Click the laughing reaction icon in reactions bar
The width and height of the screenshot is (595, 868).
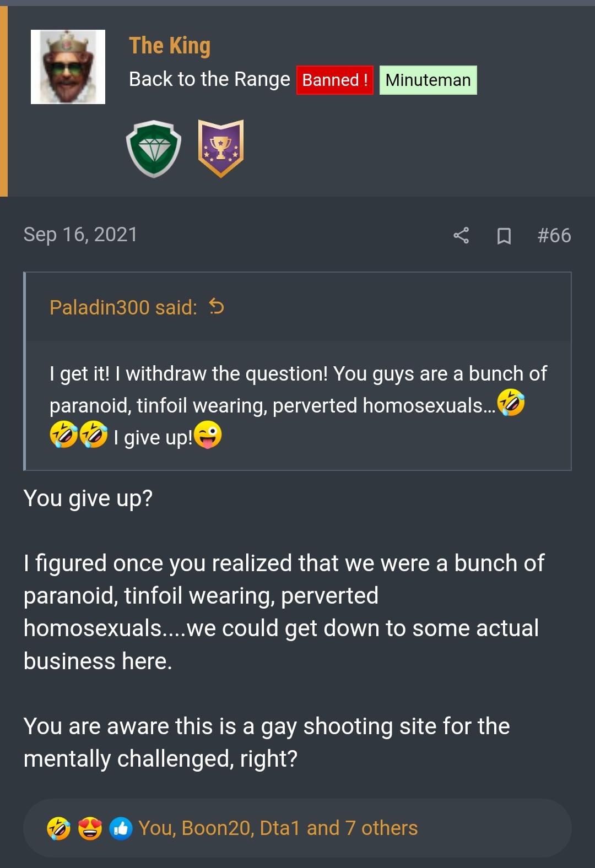59,828
